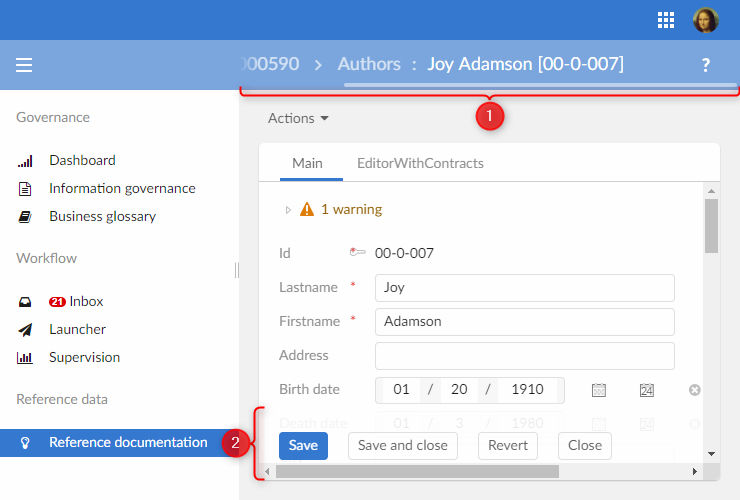Set Birth date to today
740x500 pixels.
[647, 390]
